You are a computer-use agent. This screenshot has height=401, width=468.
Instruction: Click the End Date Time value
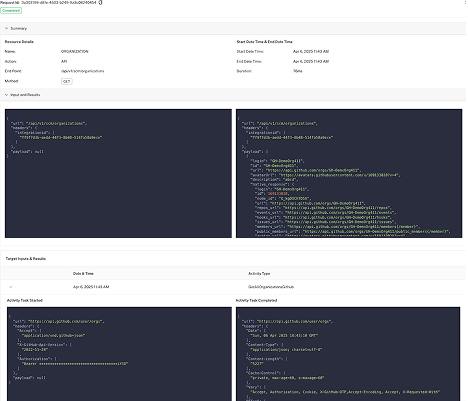point(311,61)
